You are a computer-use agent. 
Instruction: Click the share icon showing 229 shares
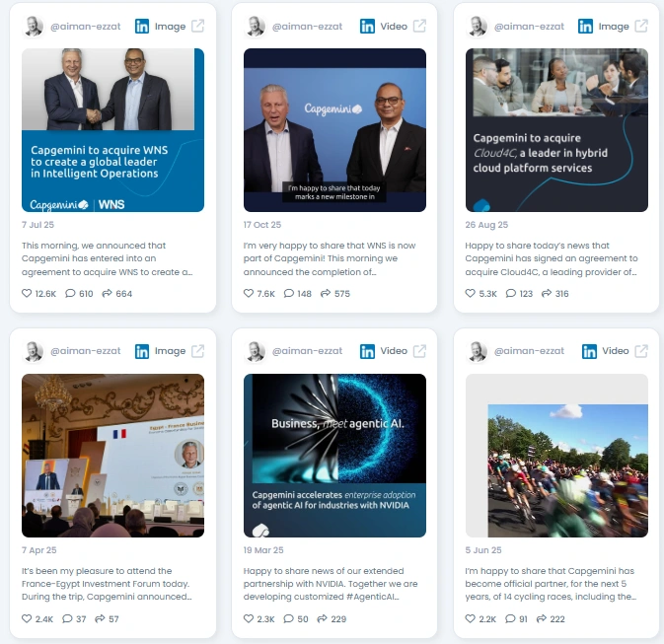coord(323,618)
